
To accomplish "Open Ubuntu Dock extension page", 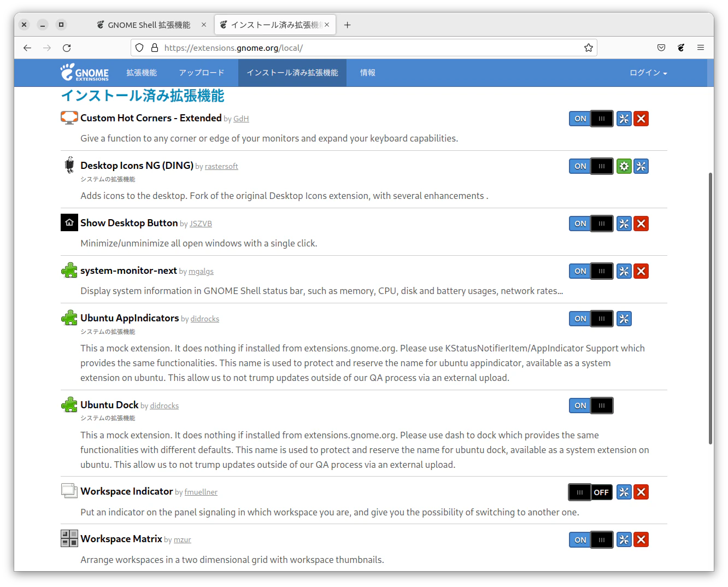I will click(109, 405).
